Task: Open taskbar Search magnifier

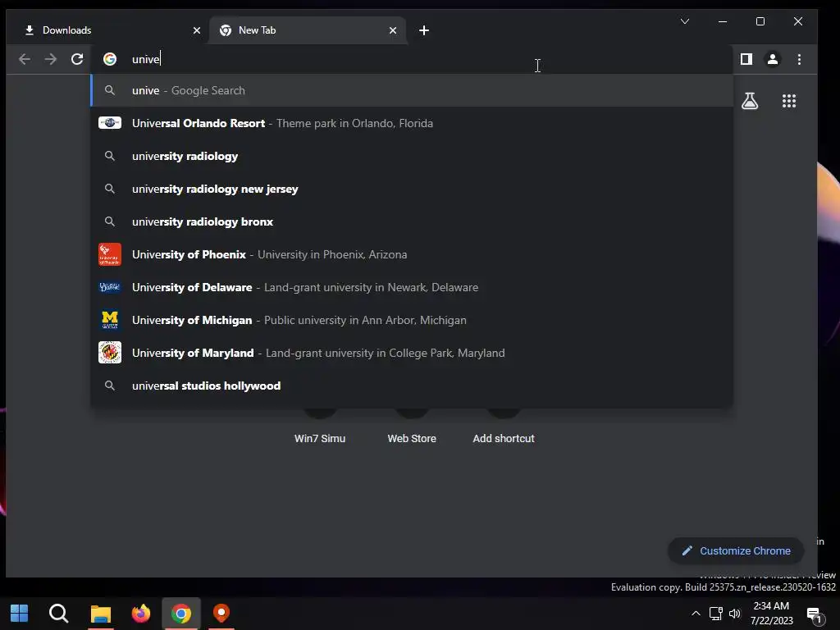Action: (58, 614)
